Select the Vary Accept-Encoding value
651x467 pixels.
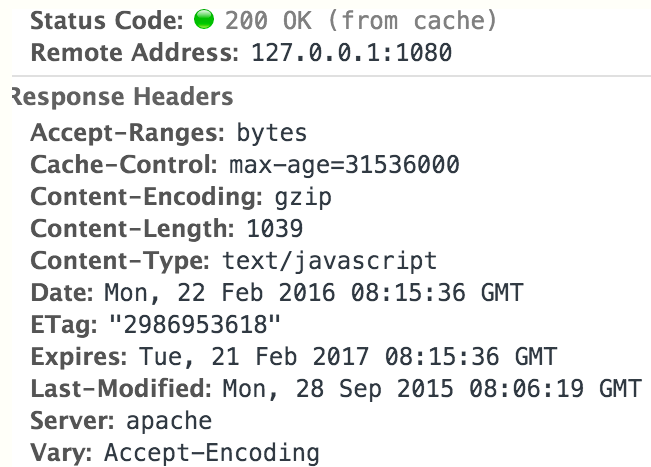pos(212,452)
